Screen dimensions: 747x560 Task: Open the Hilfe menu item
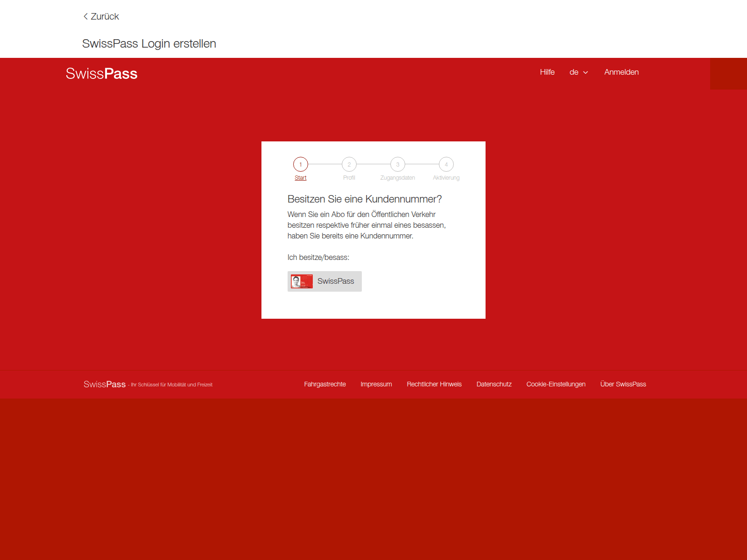coord(547,72)
